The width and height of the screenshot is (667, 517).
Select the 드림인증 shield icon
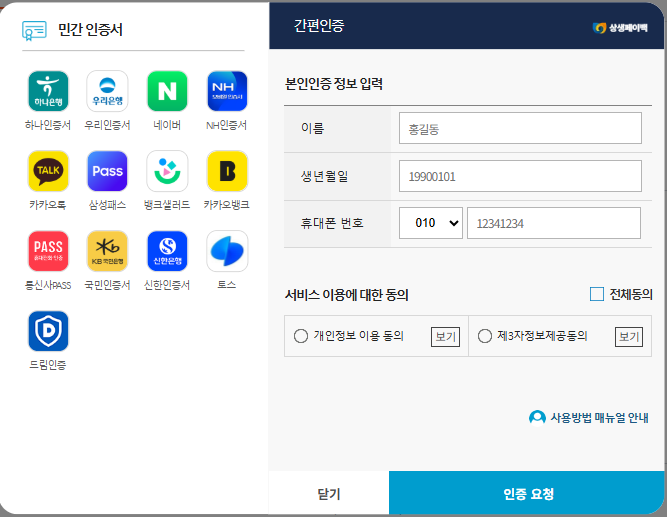point(48,331)
